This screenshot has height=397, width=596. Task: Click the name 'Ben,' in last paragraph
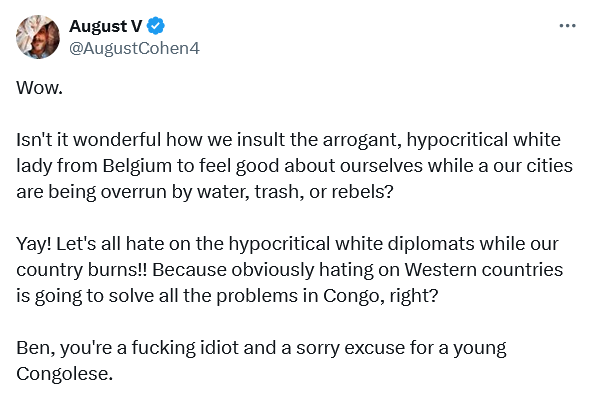[36, 348]
